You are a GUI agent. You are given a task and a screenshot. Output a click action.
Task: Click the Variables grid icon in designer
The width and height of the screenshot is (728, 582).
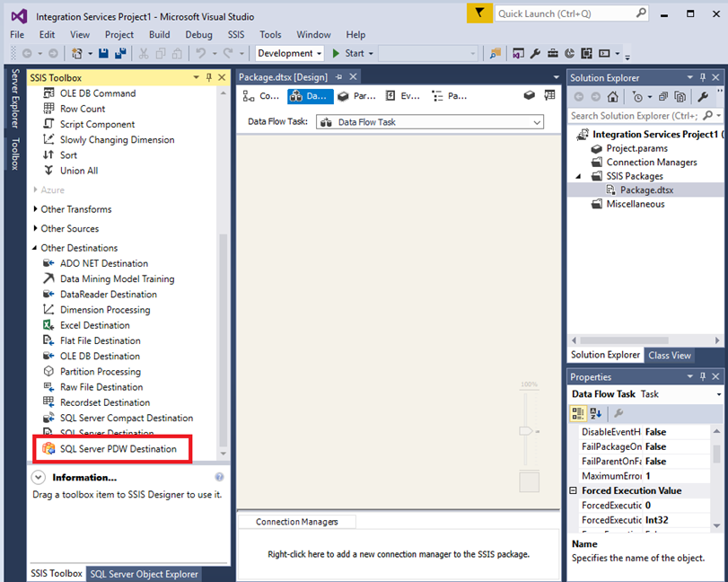coord(549,95)
